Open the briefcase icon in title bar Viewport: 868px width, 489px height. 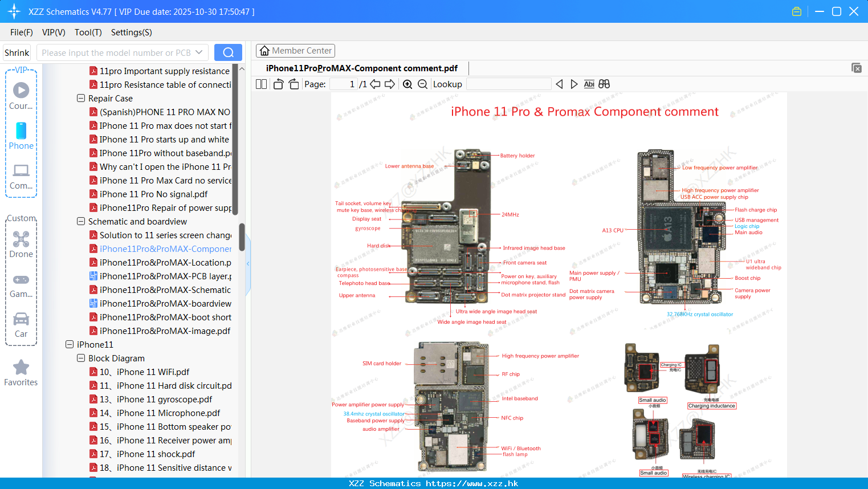797,11
